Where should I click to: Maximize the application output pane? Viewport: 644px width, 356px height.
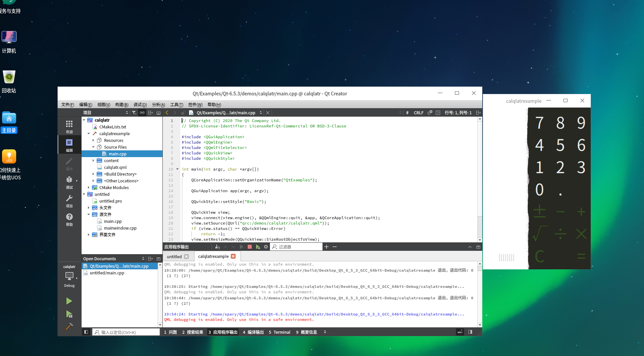coord(478,247)
